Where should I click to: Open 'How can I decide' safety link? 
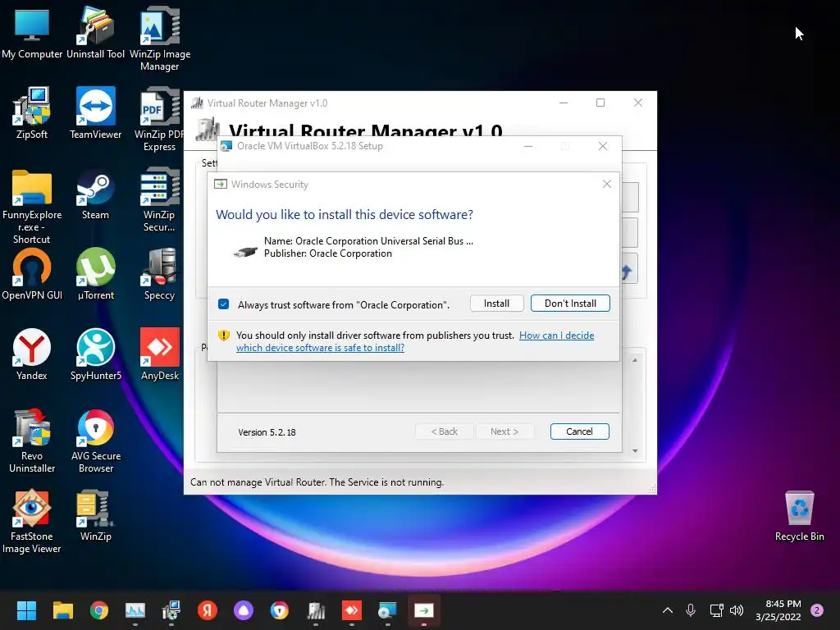tap(557, 336)
